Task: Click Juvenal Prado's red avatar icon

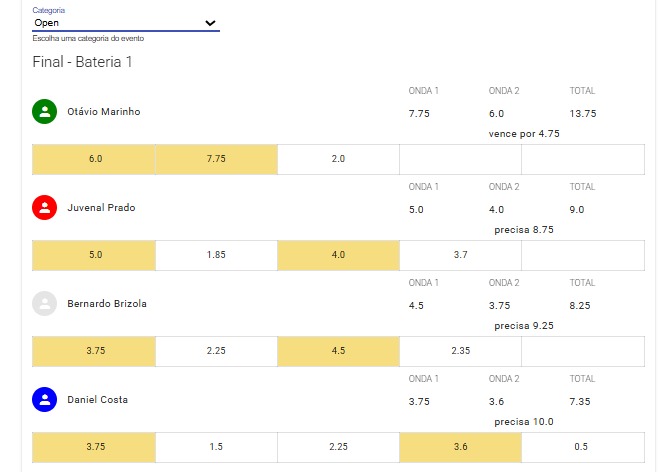Action: [45, 207]
